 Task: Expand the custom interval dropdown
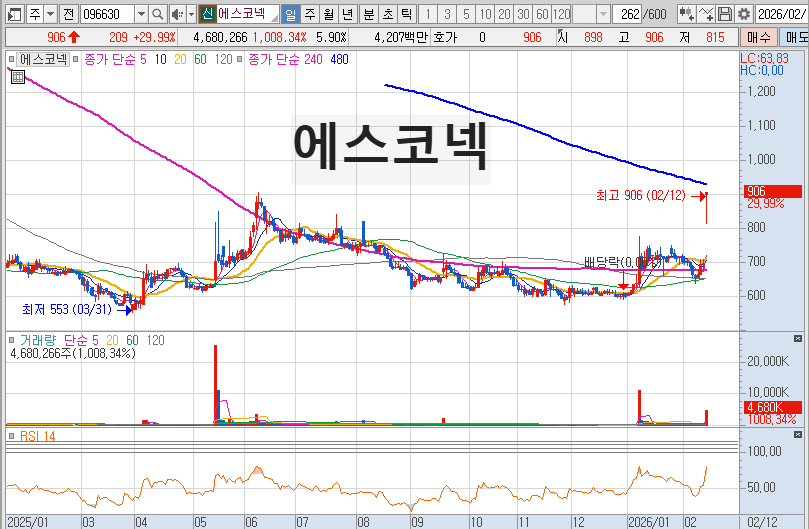[603, 14]
